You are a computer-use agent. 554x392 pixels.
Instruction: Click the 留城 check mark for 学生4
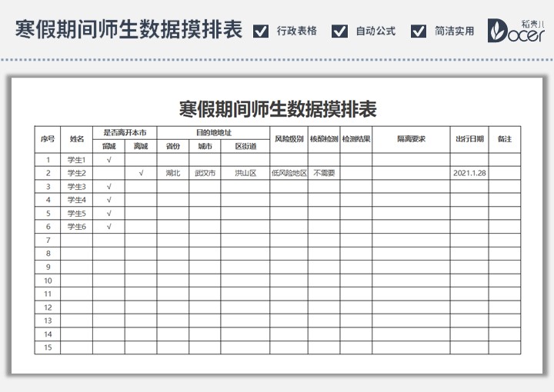108,200
